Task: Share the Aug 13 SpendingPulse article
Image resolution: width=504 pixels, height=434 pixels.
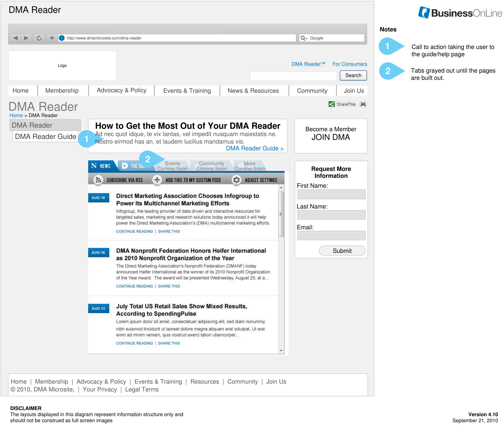Action: 169,343
